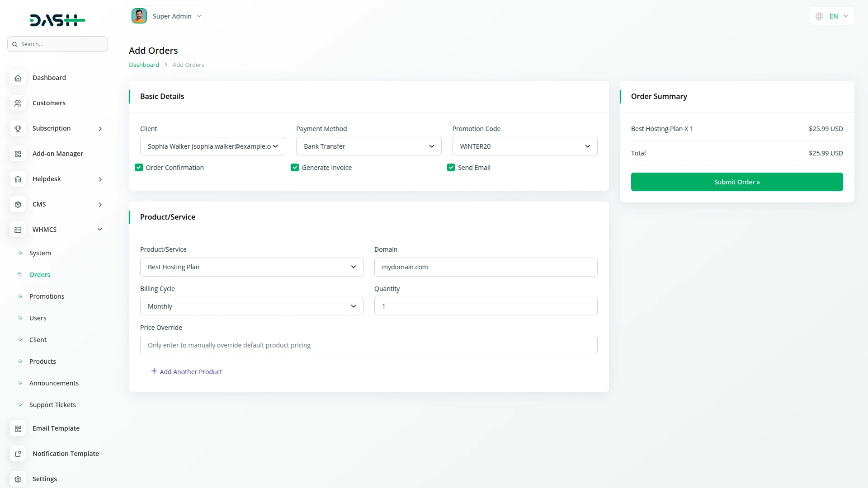Expand the Billing Cycle dropdown
This screenshot has width=868, height=488.
251,306
